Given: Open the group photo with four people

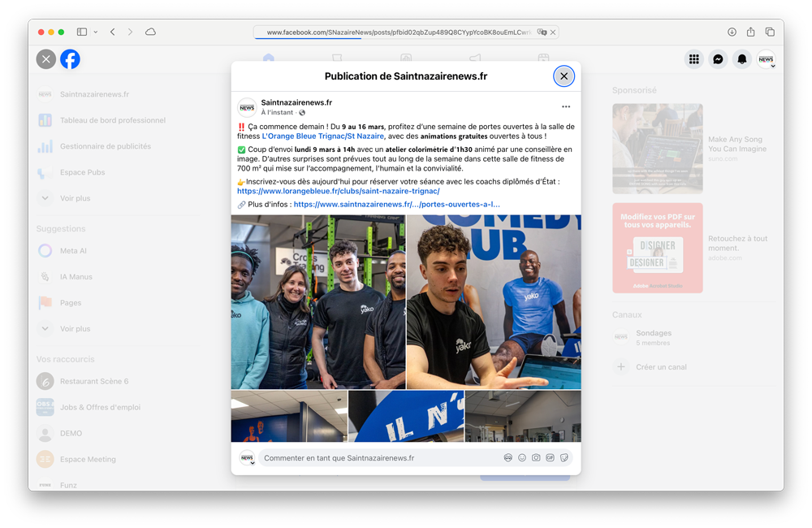Looking at the screenshot, I should coord(317,302).
